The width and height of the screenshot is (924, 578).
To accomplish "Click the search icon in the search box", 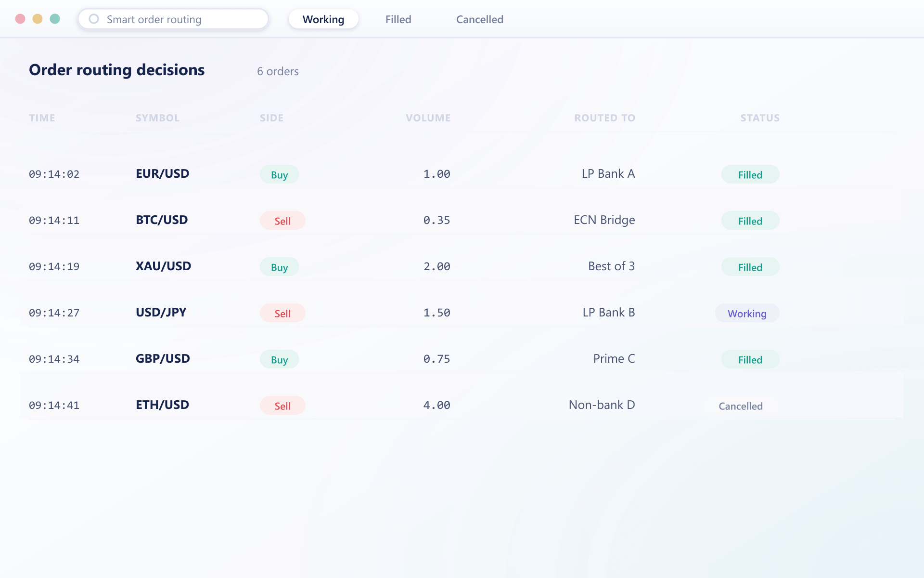I will click(94, 19).
